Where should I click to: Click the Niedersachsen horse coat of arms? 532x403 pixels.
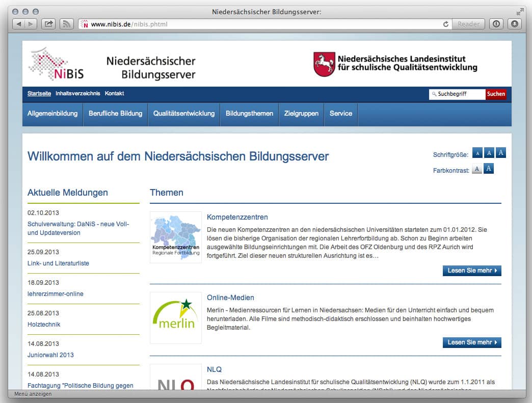coord(324,65)
